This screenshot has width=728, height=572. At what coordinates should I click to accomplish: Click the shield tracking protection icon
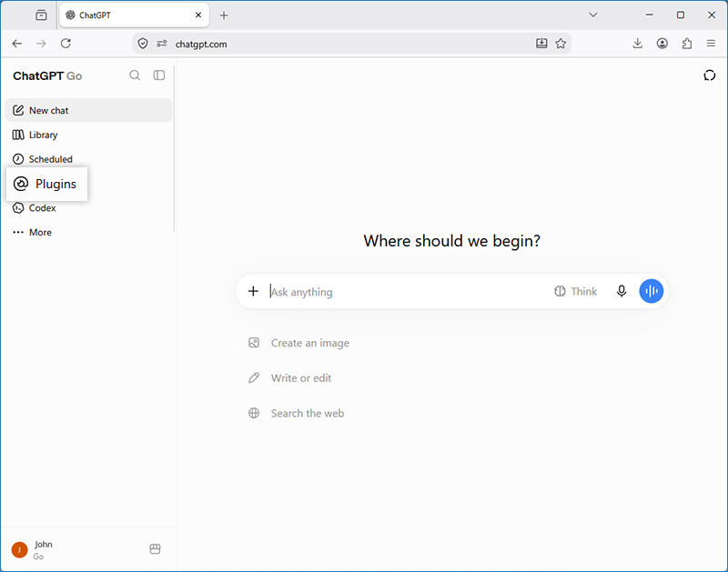[143, 44]
